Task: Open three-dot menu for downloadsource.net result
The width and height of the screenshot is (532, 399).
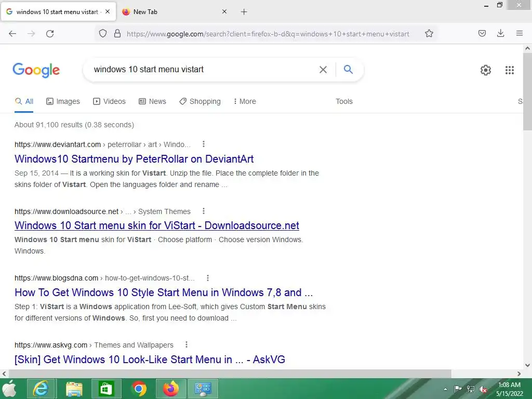Action: tap(204, 211)
